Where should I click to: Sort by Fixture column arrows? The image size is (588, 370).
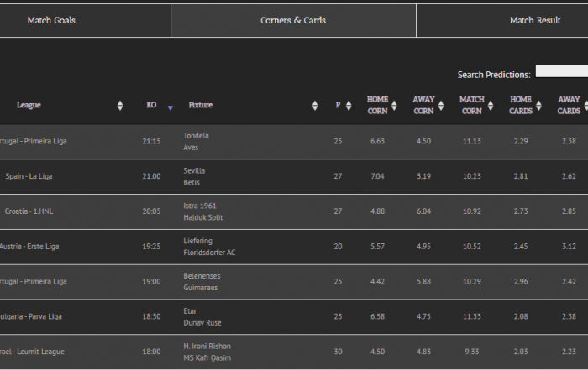click(315, 106)
